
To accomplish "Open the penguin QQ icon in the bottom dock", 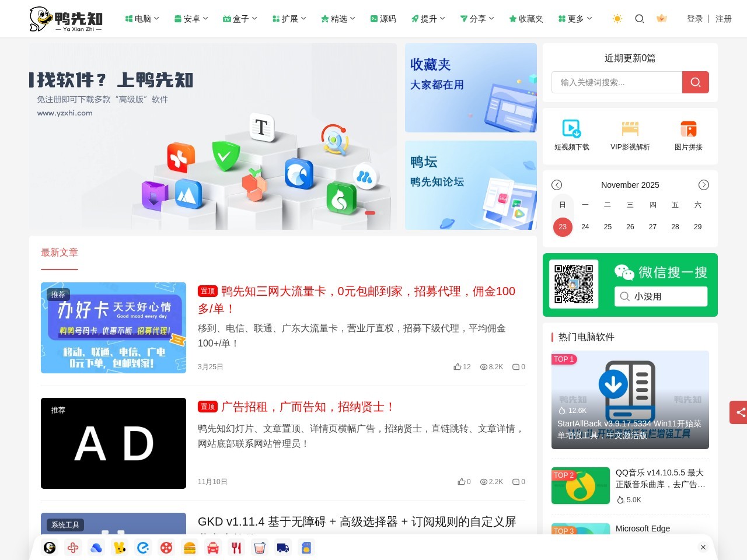I will click(50, 548).
